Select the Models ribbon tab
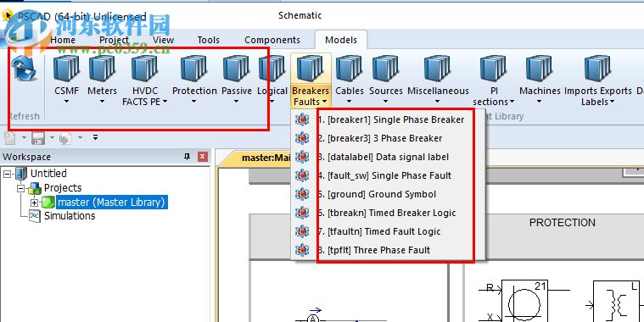This screenshot has height=322, width=644. [341, 40]
